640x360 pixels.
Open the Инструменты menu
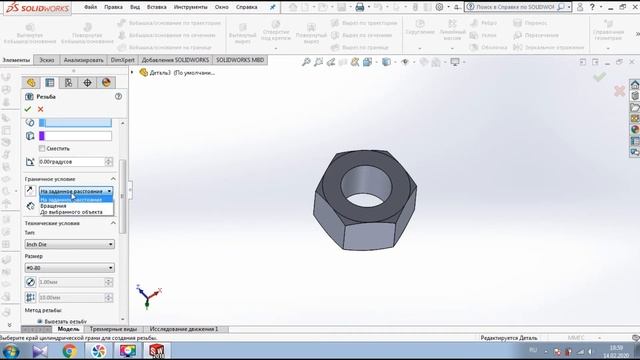(191, 7)
